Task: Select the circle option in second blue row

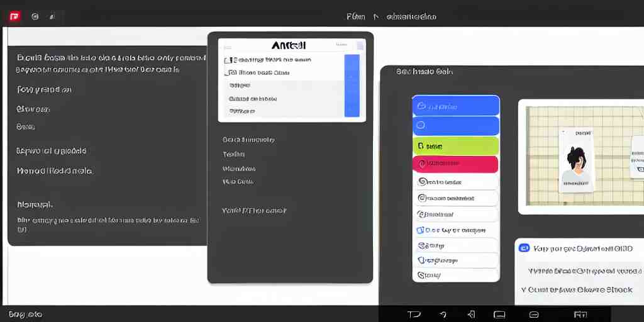Action: 421,125
